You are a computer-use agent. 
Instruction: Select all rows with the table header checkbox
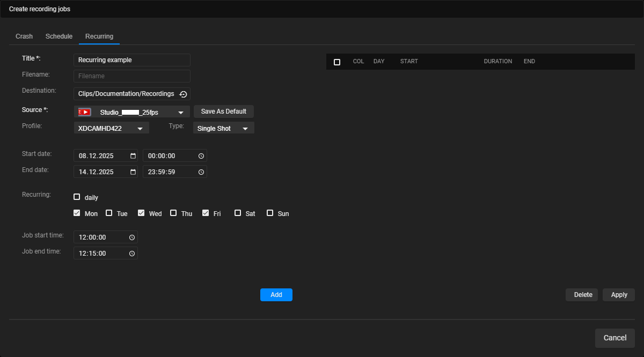tap(337, 62)
